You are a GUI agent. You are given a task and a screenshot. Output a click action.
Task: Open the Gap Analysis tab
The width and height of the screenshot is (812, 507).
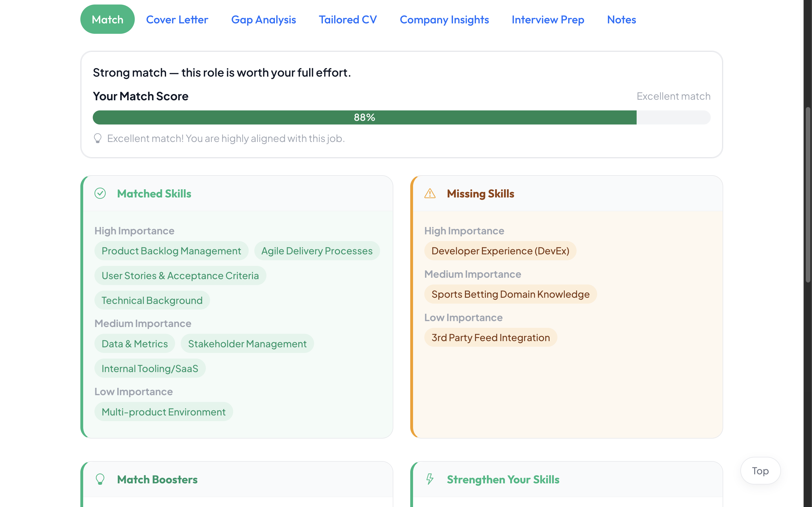[x=263, y=20]
